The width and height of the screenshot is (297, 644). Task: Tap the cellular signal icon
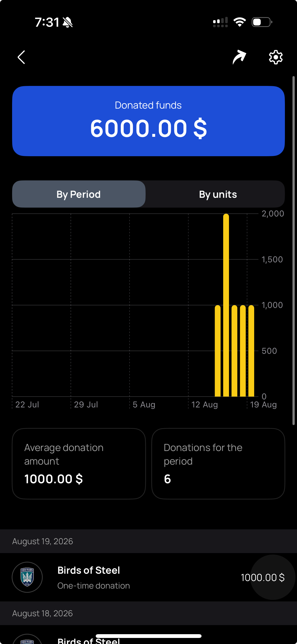pos(220,22)
